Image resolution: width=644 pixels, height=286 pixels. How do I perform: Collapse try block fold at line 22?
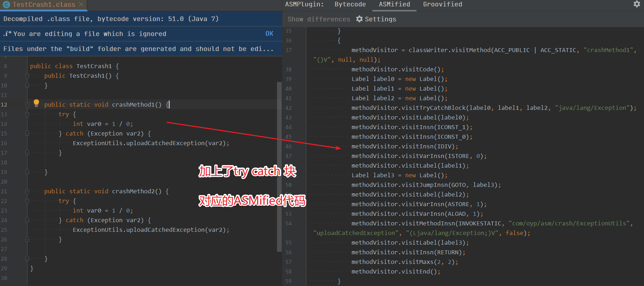pyautogui.click(x=27, y=201)
